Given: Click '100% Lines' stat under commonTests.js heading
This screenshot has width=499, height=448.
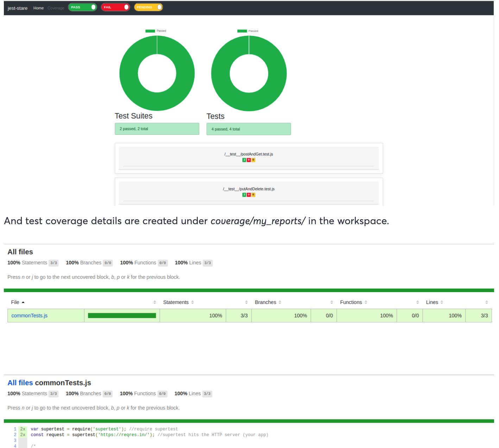Looking at the screenshot, I should (194, 394).
